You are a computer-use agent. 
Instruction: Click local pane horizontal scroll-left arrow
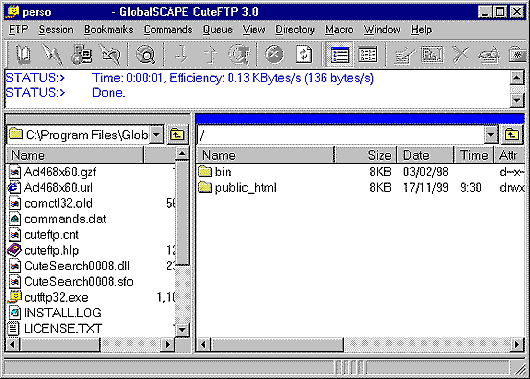tap(13, 345)
